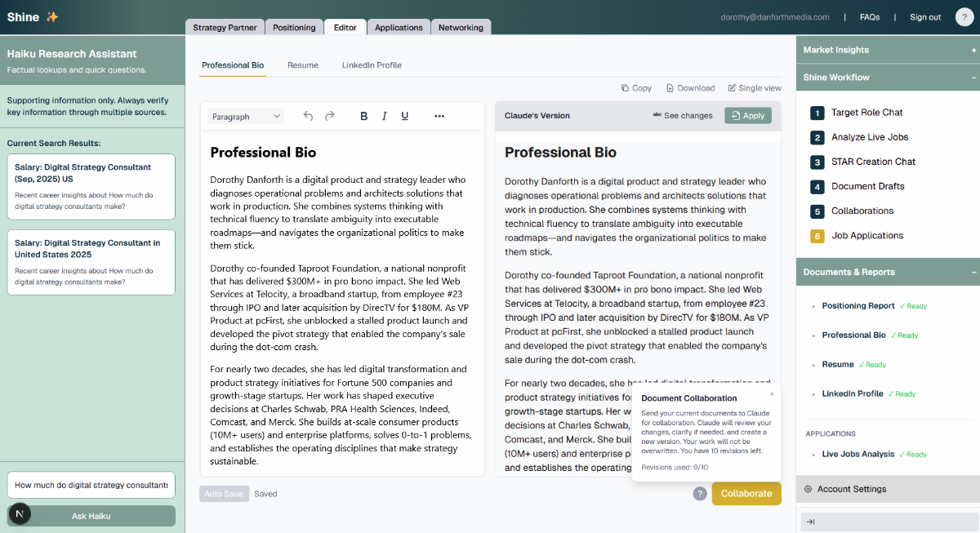The image size is (980, 533).
Task: Toggle bold formatting
Action: 364,116
